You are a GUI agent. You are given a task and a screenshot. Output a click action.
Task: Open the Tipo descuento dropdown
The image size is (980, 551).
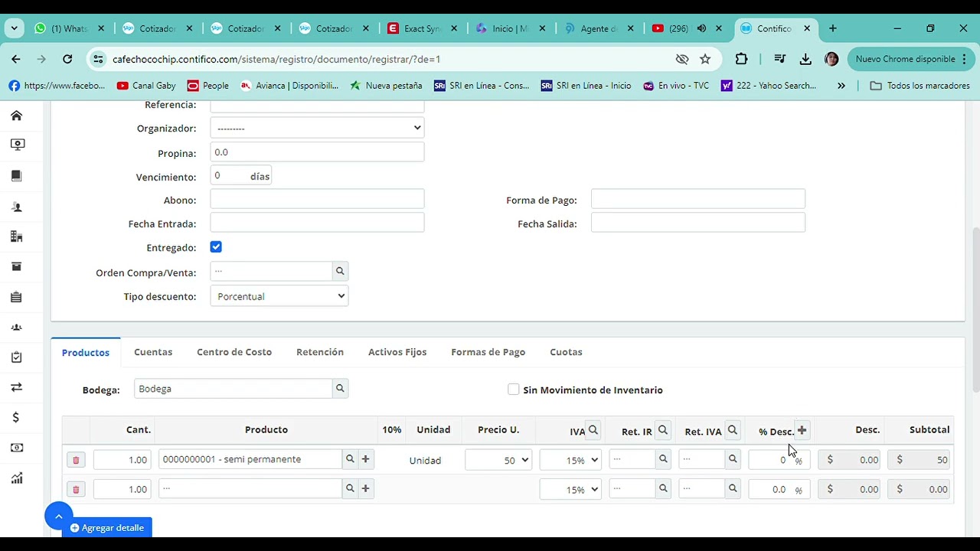(279, 296)
